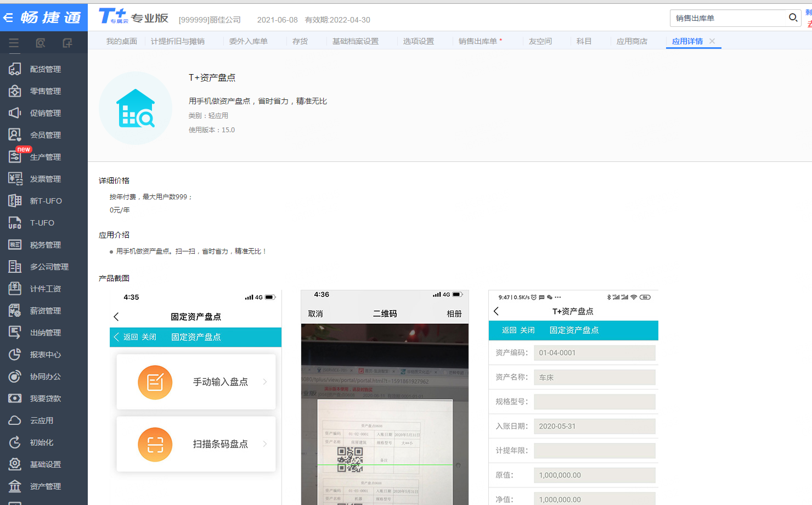
Task: Switch to 友空间 tab
Action: point(540,41)
